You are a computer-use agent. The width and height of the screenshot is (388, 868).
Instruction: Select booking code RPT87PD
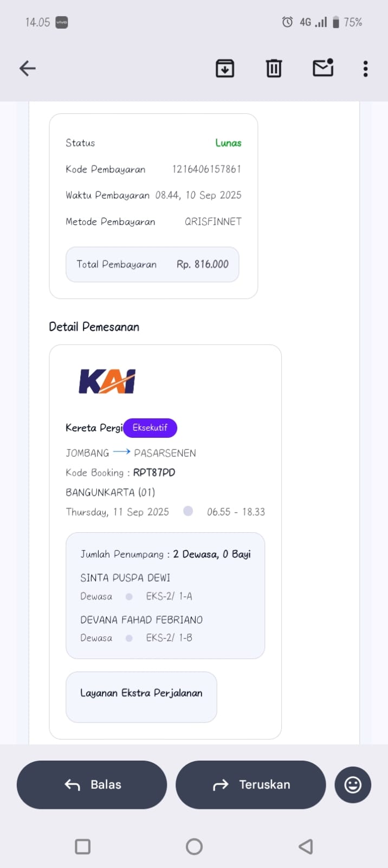pyautogui.click(x=154, y=473)
